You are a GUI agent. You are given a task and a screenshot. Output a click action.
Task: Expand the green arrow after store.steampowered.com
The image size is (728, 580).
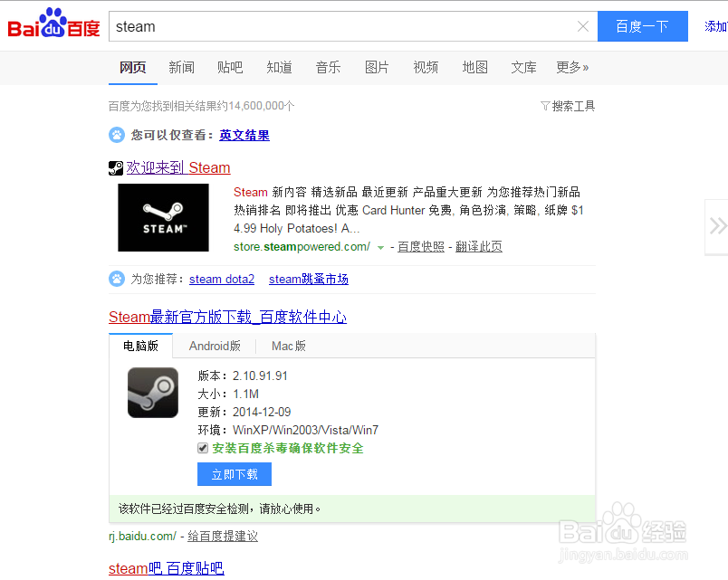380,247
